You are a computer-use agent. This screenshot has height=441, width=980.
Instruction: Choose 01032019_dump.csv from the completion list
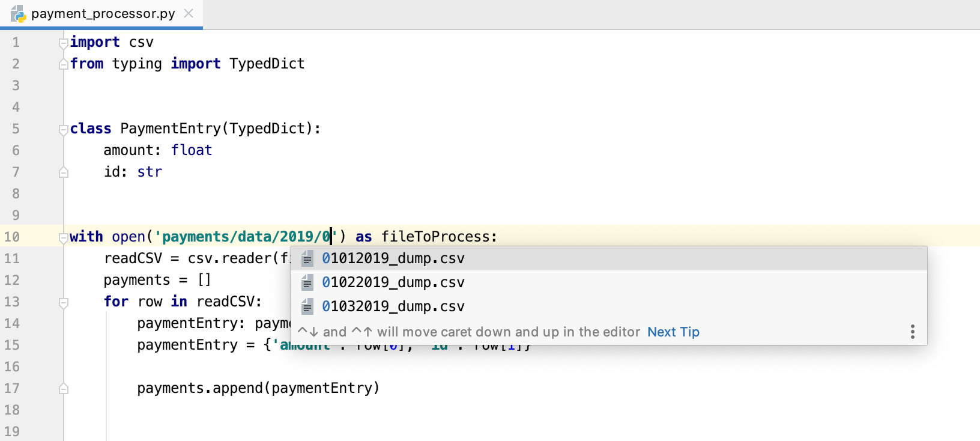pos(393,306)
